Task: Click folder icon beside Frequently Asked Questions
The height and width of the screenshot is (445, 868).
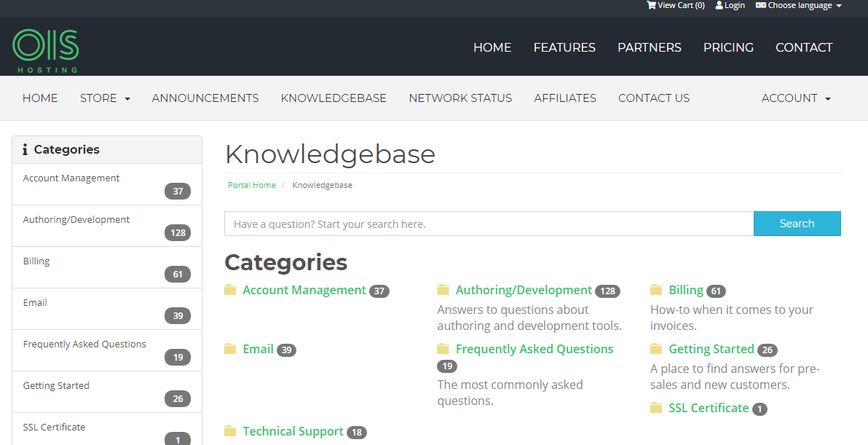Action: point(443,349)
